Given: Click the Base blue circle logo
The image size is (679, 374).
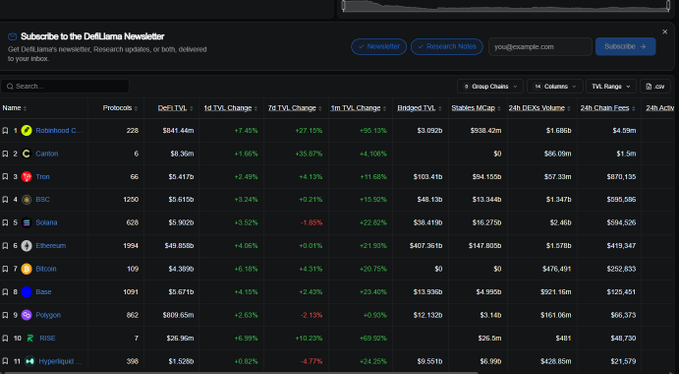Looking at the screenshot, I should [x=26, y=292].
